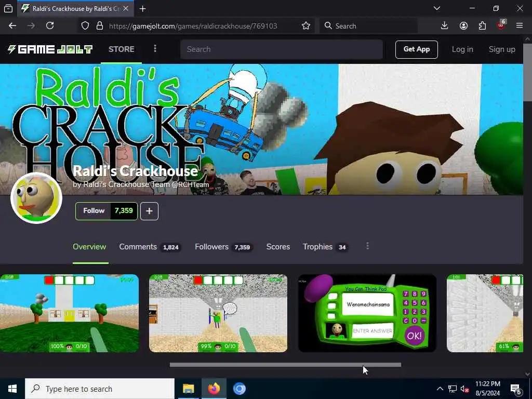The image size is (532, 399).
Task: Open the Windows Start menu
Action: [x=12, y=389]
